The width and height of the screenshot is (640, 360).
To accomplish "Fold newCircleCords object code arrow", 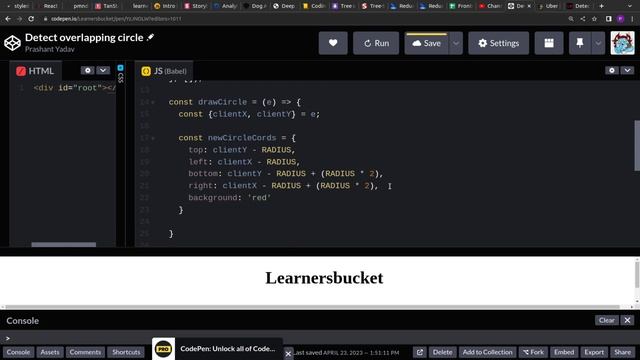I will (x=153, y=138).
